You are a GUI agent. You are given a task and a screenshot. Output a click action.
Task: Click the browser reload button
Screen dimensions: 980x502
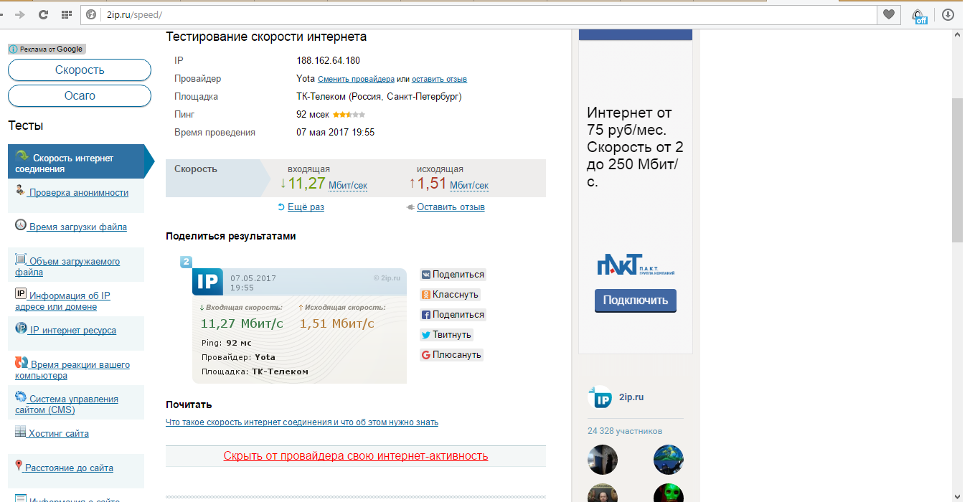pos(43,14)
